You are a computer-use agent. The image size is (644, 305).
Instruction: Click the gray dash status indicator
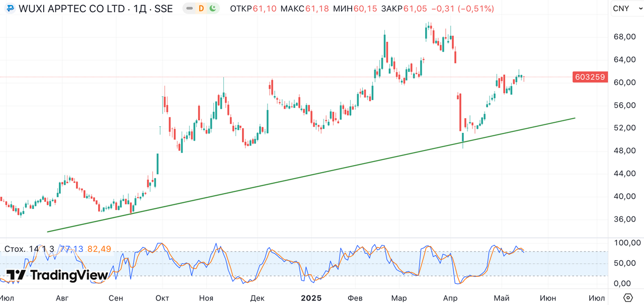click(x=189, y=9)
